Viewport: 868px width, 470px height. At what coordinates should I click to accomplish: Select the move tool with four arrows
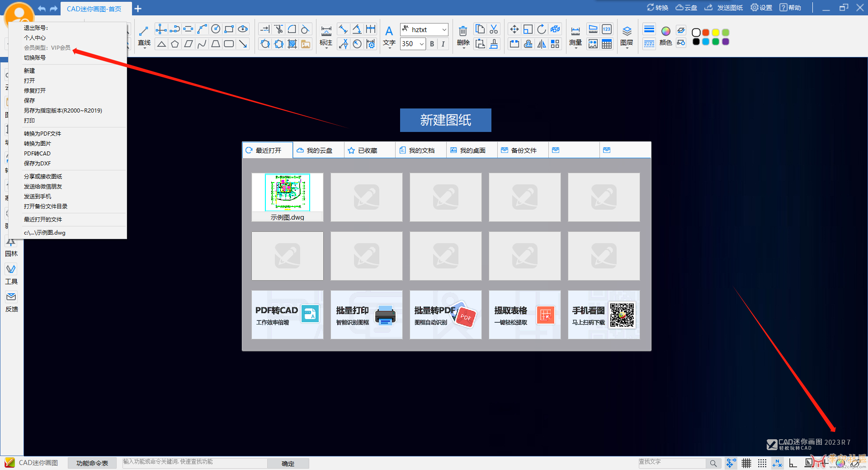[x=514, y=29]
